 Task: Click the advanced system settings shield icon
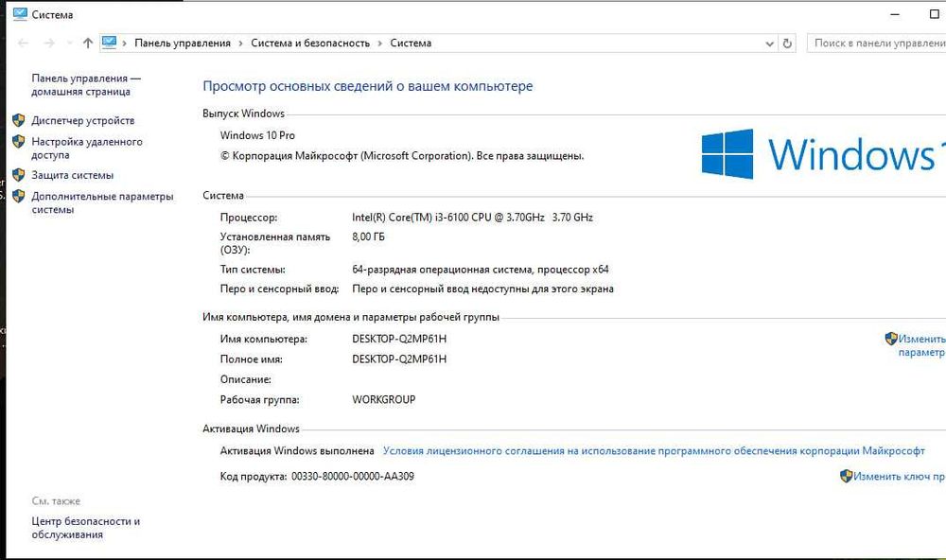[18, 197]
